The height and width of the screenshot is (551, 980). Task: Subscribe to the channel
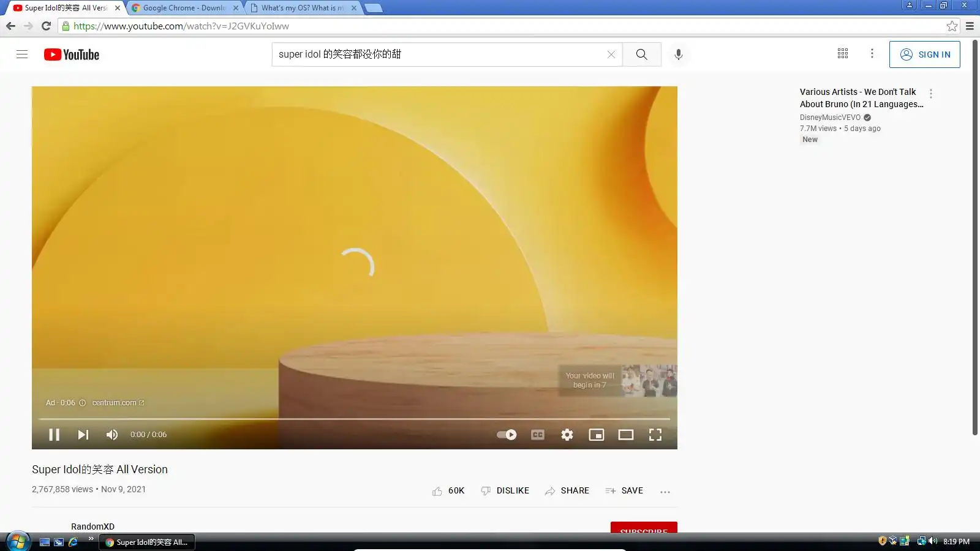pos(644,527)
